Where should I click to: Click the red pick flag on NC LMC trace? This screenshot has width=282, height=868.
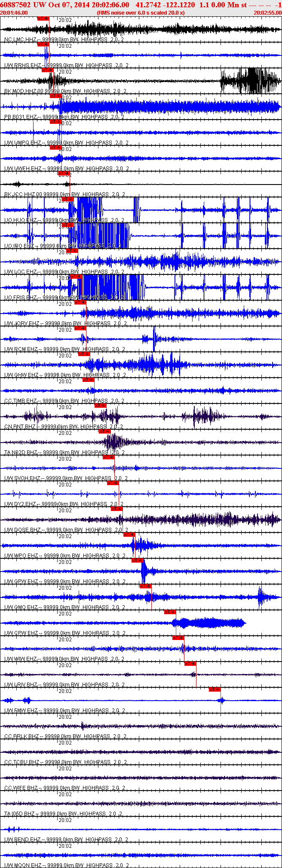pyautogui.click(x=43, y=18)
